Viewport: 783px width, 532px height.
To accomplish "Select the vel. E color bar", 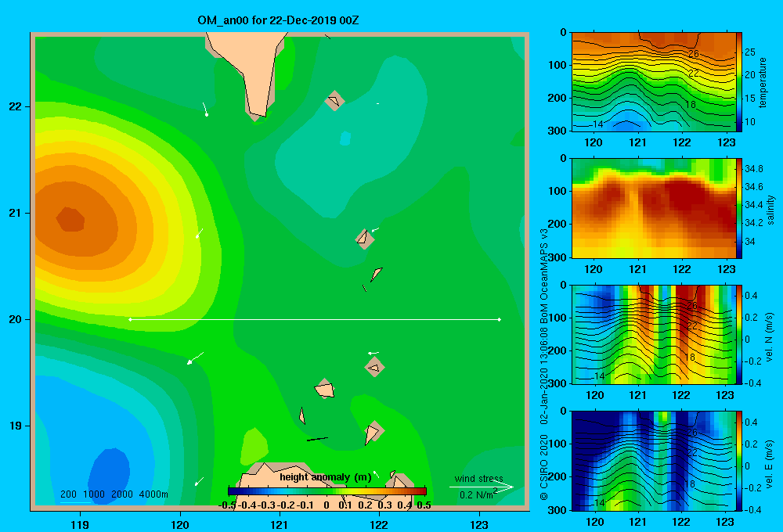I will (x=739, y=461).
